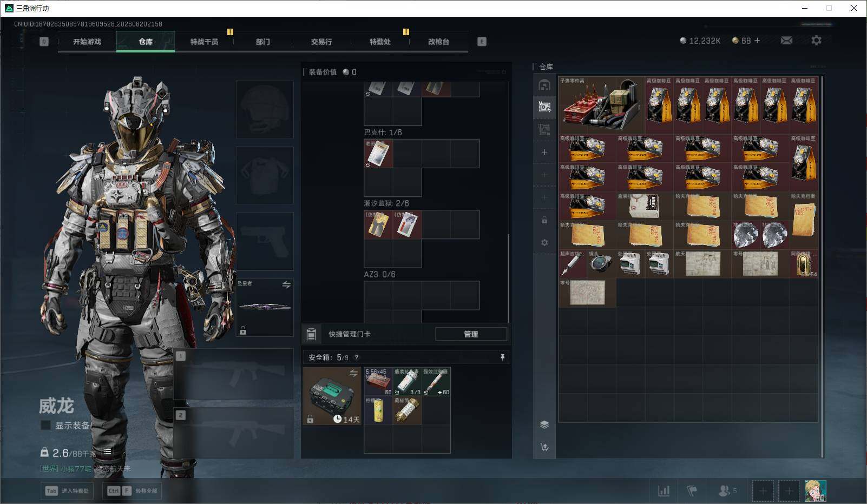This screenshot has height=504, width=867.
Task: Open the warehouse sidebar lock icon
Action: point(544,220)
